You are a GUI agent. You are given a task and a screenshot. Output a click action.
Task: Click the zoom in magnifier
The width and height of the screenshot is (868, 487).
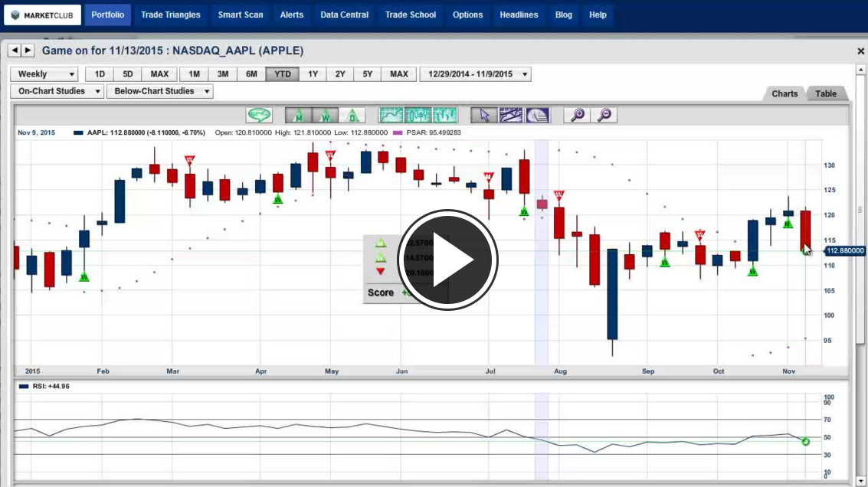click(x=578, y=115)
